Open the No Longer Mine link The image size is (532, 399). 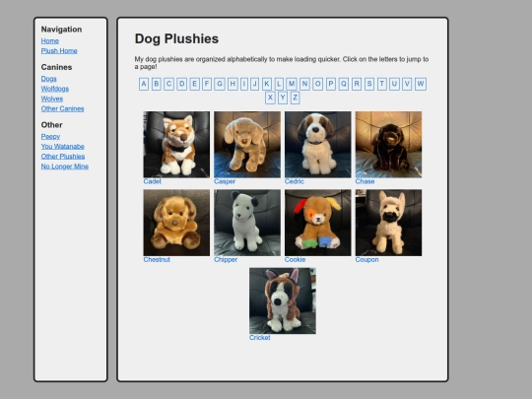(65, 166)
